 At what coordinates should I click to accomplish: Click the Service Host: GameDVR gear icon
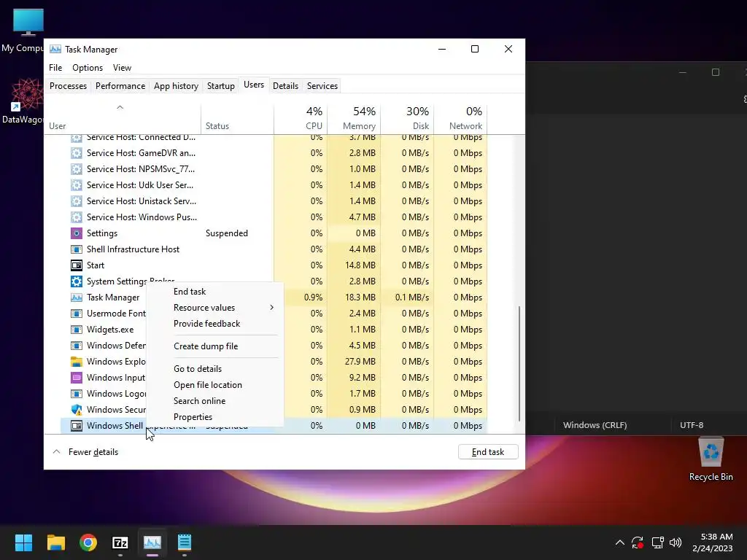(76, 153)
